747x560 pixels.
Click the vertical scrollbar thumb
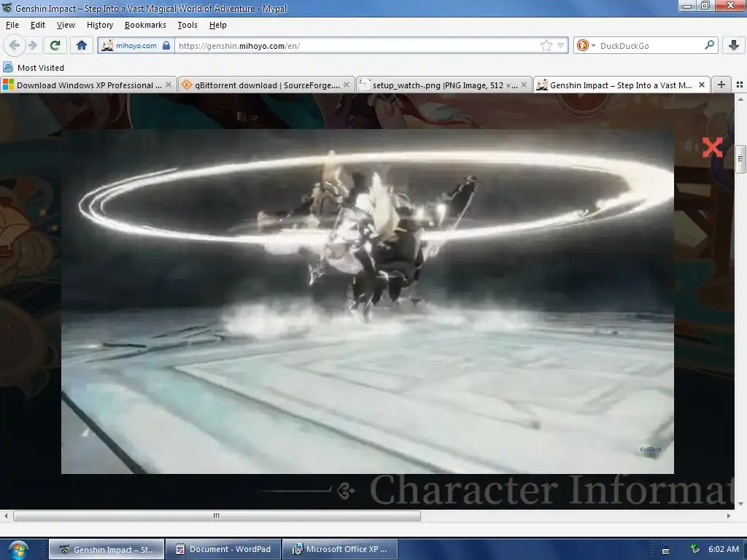pyautogui.click(x=740, y=160)
